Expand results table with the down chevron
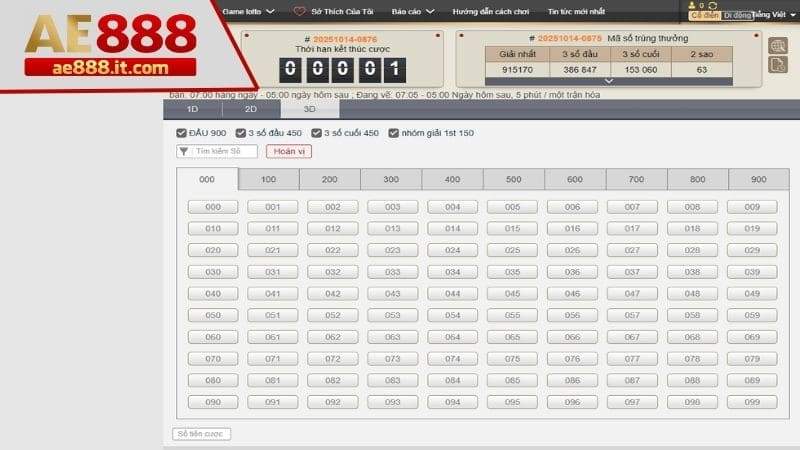800x450 pixels. pyautogui.click(x=609, y=80)
